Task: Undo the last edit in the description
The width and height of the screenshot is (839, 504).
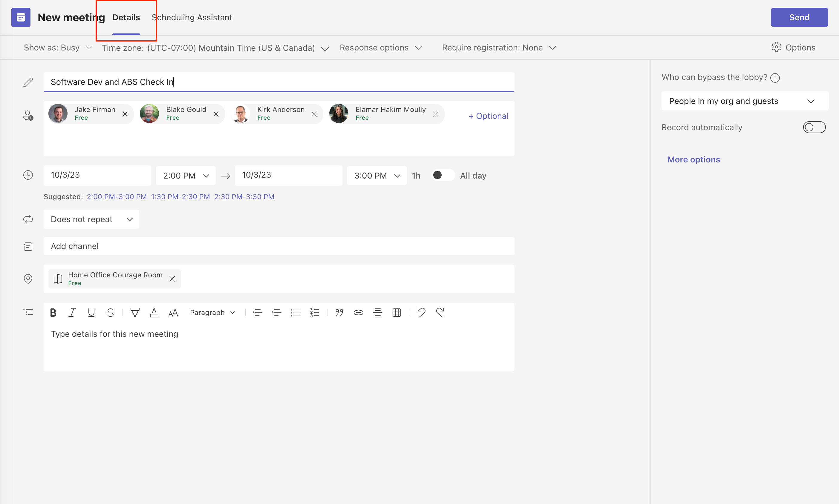Action: 421,312
